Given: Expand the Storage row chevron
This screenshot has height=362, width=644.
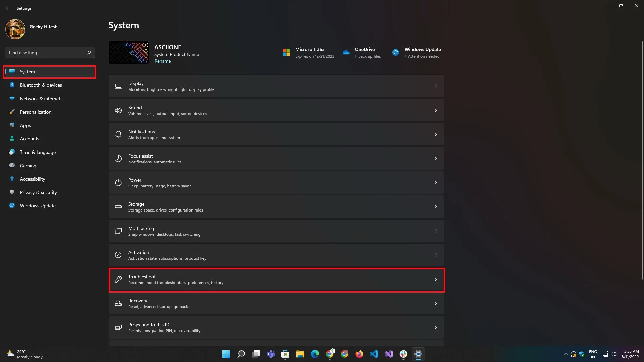Looking at the screenshot, I should click(x=436, y=207).
